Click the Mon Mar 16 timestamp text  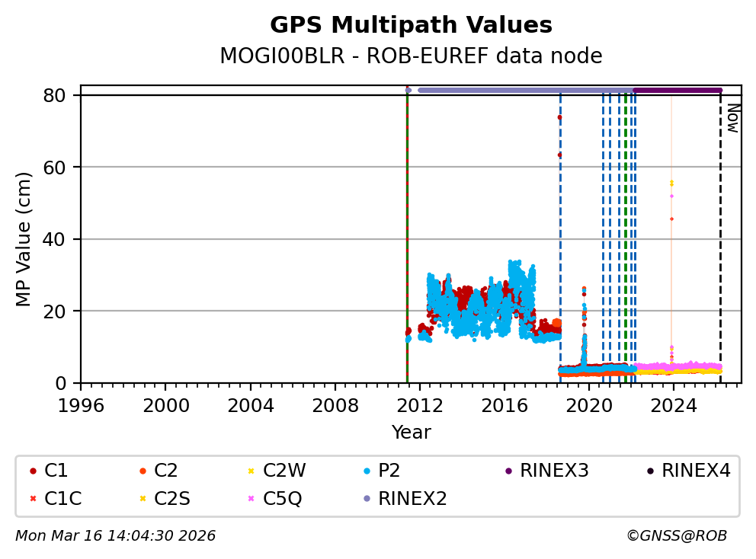point(115,536)
